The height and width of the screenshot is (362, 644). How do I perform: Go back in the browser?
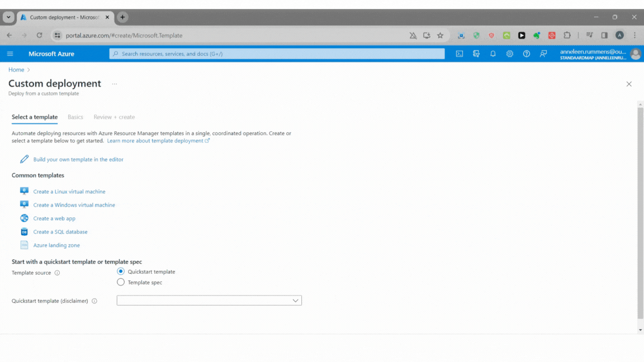(x=10, y=35)
